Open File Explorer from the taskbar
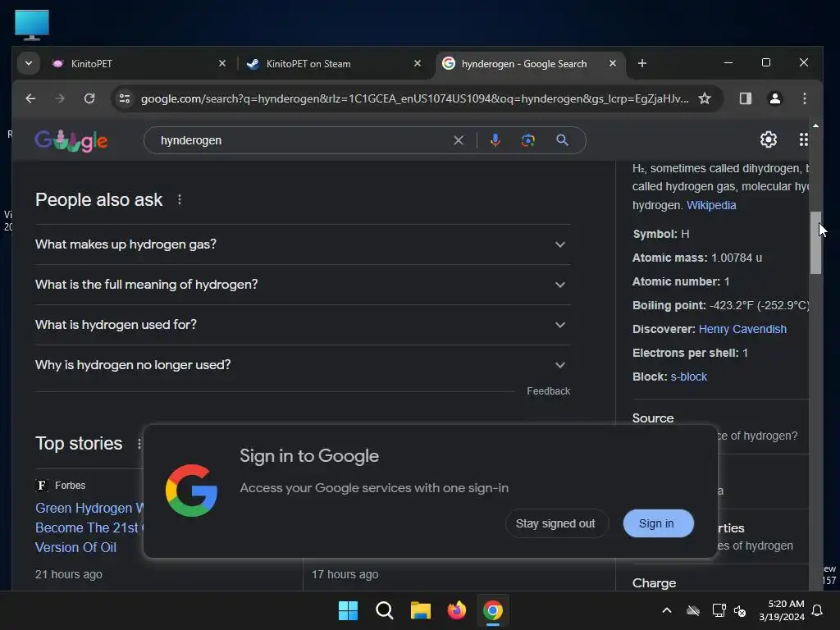Image resolution: width=840 pixels, height=630 pixels. (x=421, y=610)
